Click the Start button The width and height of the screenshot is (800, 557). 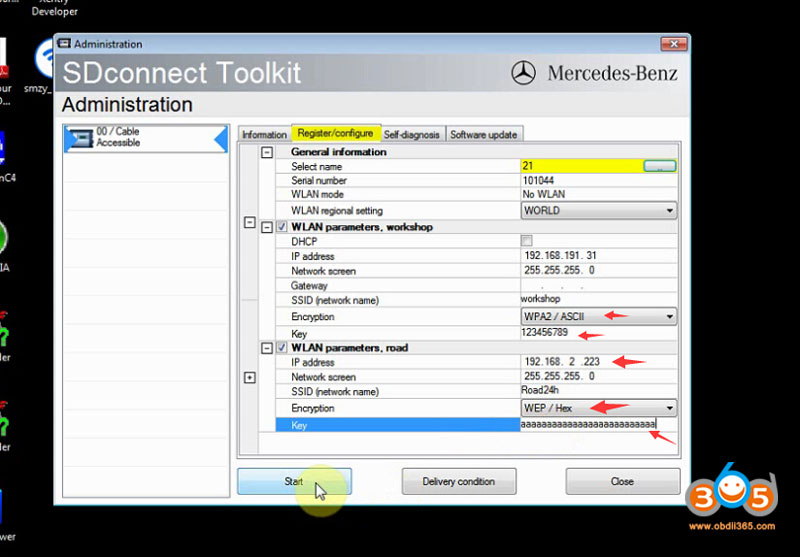(x=294, y=481)
